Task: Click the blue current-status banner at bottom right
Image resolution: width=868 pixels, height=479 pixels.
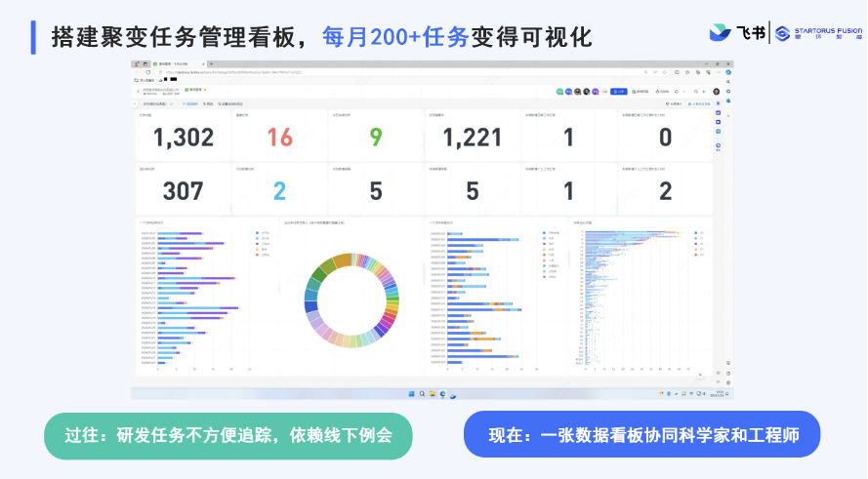Action: (641, 435)
